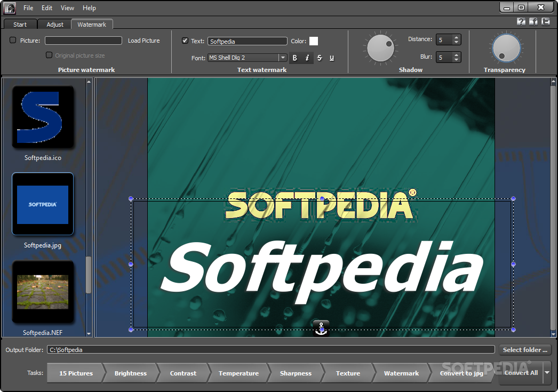Open the Facebook icon link
This screenshot has height=392, width=558.
click(x=533, y=22)
